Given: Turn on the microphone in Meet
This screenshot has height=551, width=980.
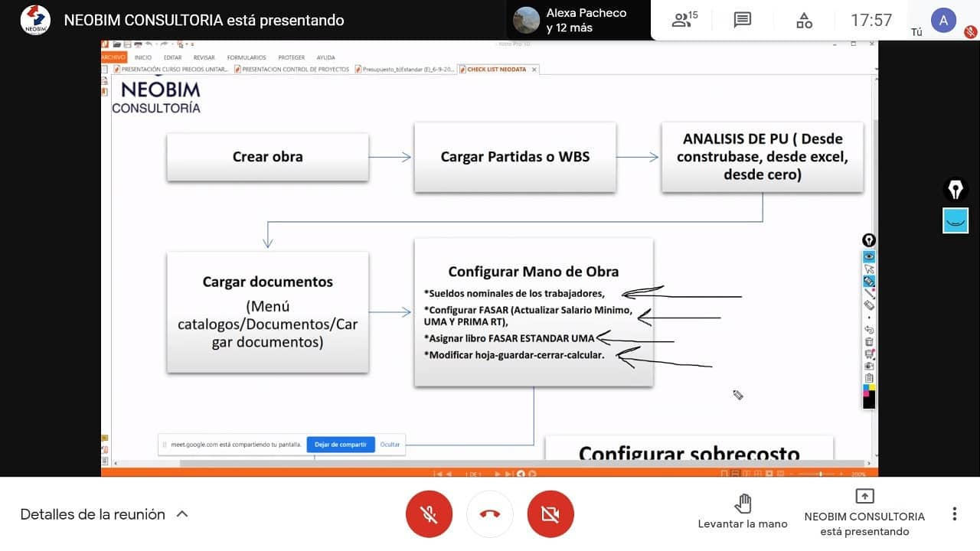Looking at the screenshot, I should (x=429, y=514).
